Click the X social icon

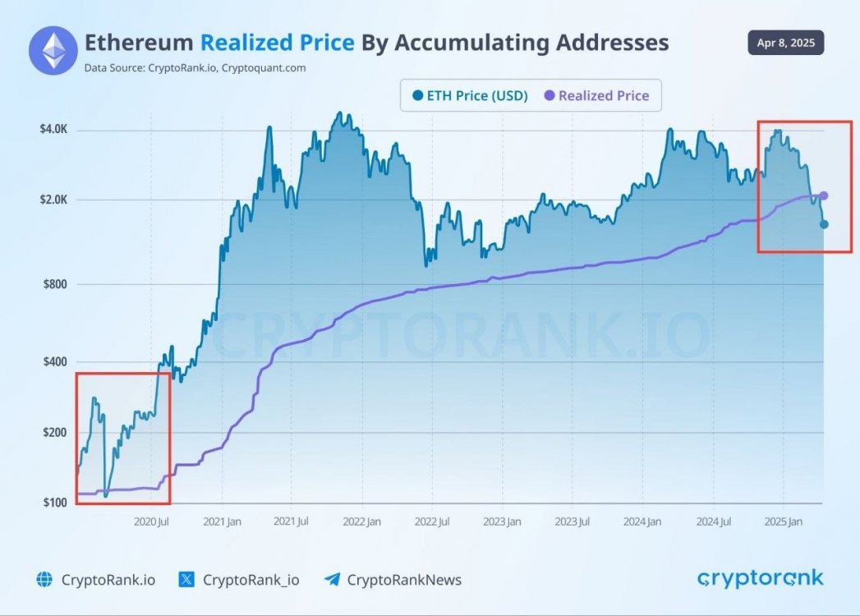(186, 580)
